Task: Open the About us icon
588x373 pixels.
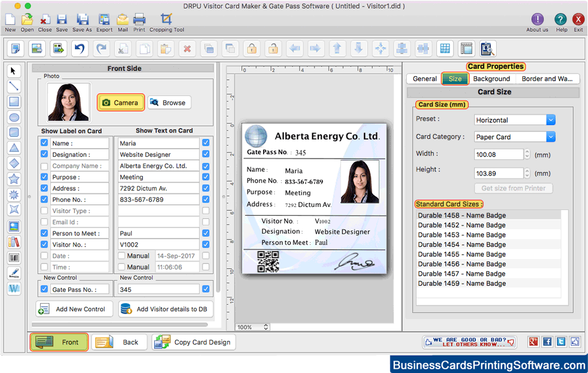Action: 537,19
